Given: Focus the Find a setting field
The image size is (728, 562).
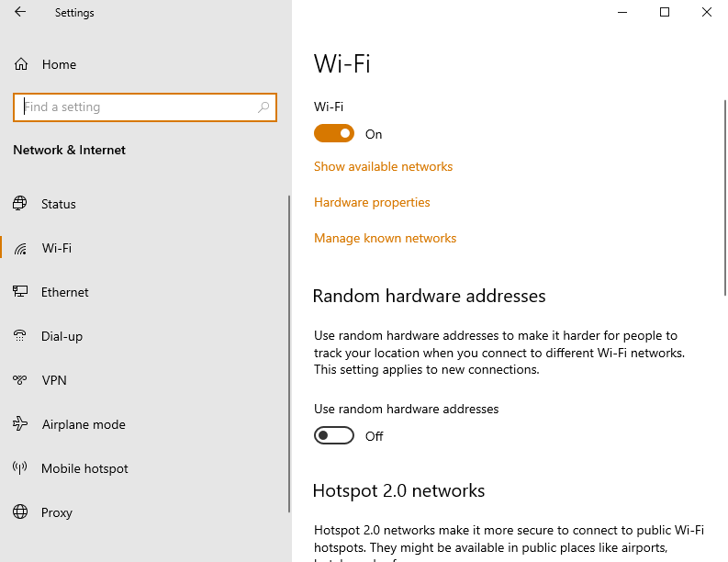Looking at the screenshot, I should [138, 107].
